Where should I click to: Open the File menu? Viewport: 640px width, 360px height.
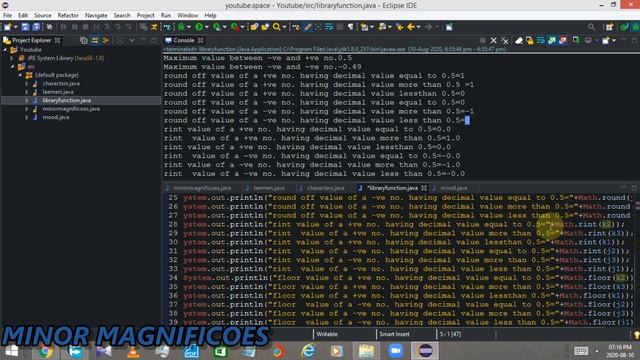7,16
